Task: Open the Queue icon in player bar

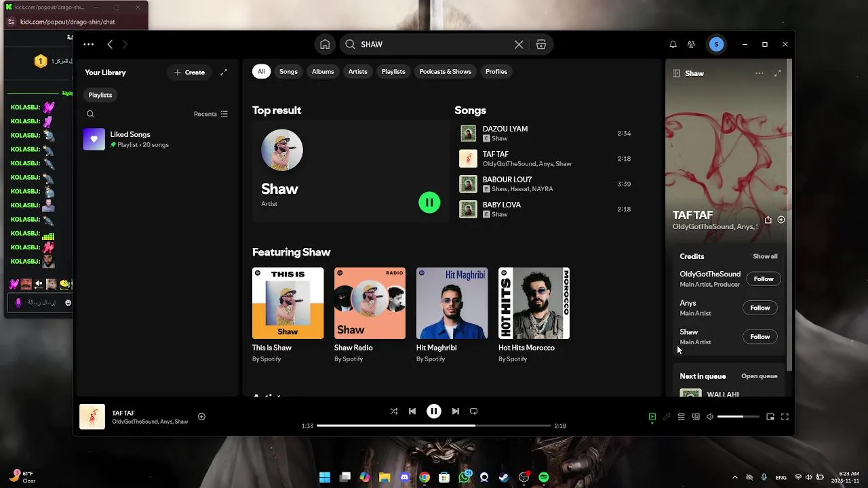Action: 682,417
